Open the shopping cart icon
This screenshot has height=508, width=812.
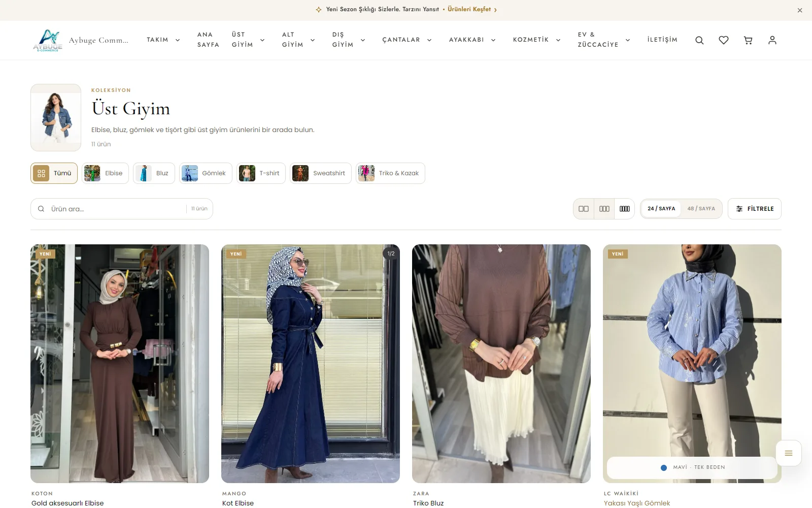coord(748,40)
